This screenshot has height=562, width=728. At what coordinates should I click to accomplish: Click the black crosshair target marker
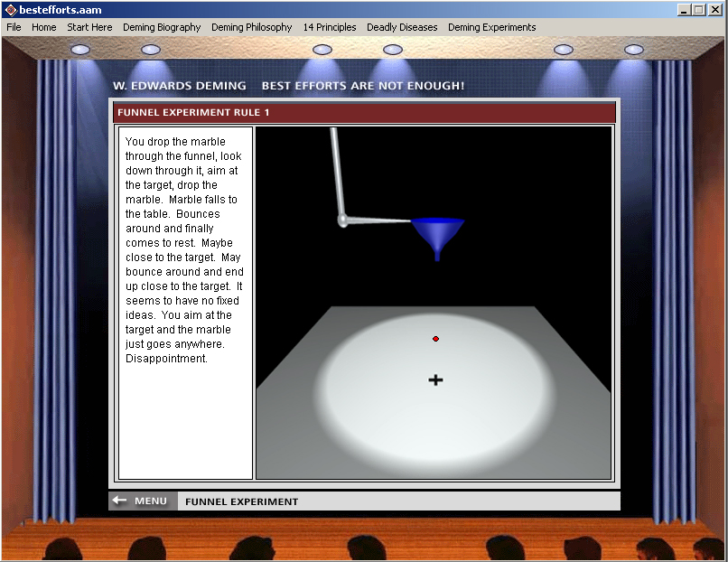tap(435, 380)
